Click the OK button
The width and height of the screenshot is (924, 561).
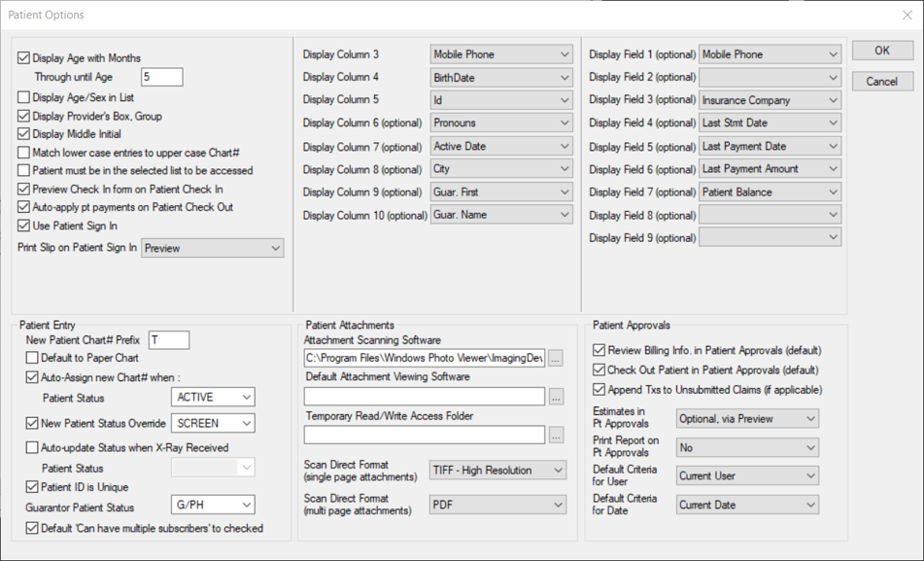881,50
